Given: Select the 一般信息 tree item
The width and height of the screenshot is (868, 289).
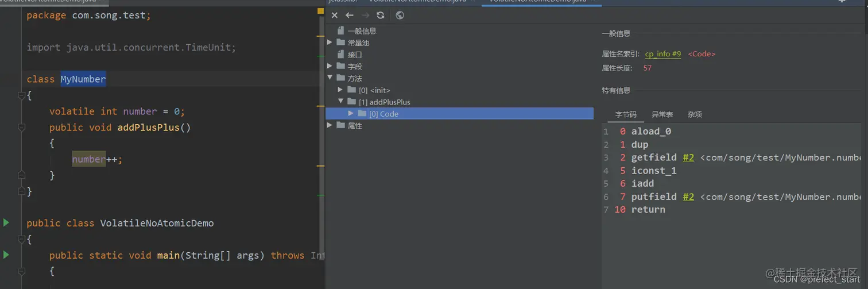Looking at the screenshot, I should pos(362,31).
